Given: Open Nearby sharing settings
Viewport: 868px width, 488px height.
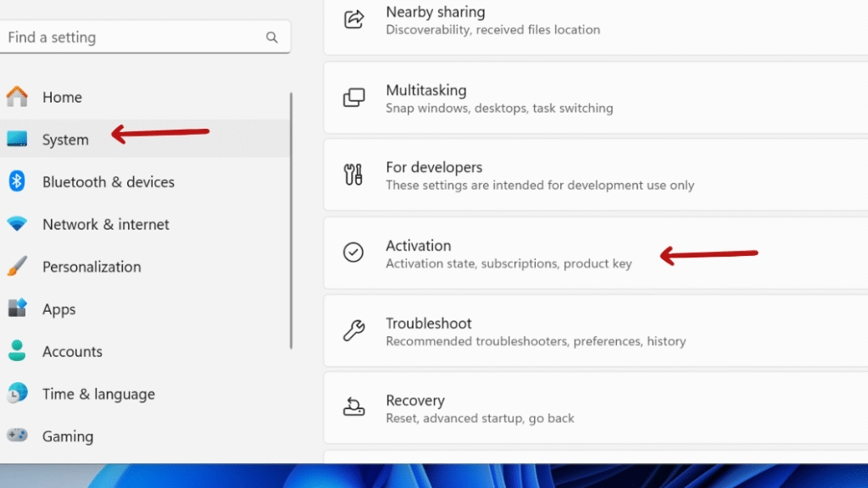Looking at the screenshot, I should tap(596, 20).
